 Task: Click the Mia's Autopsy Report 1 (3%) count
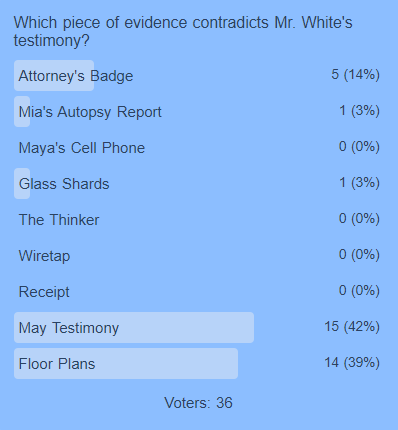pos(359,111)
